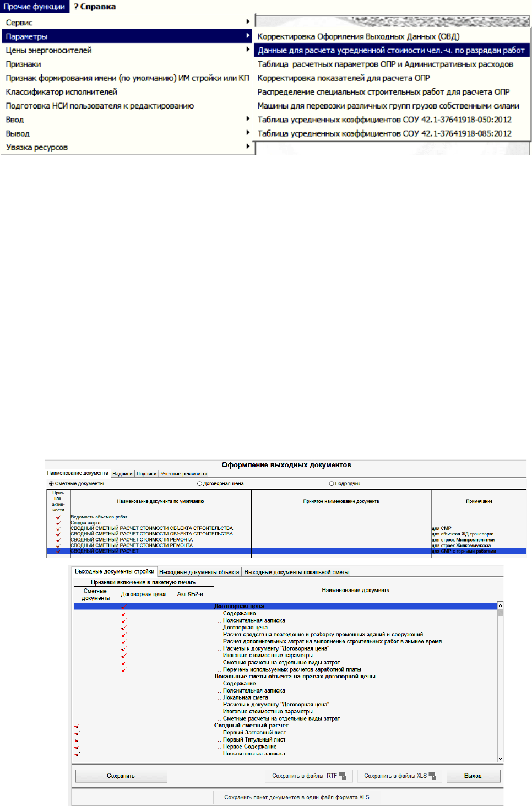
Task: Click the 'Примечание' column header
Action: tap(479, 501)
